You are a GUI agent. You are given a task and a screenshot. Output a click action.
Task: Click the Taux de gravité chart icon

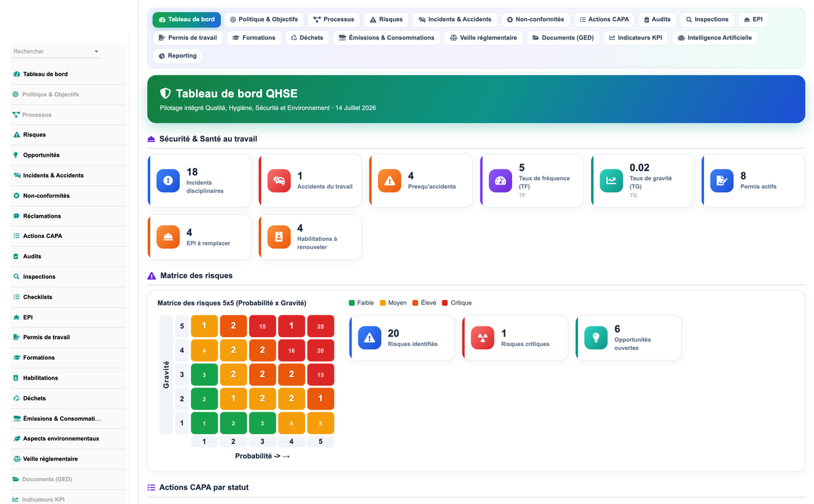coord(611,180)
